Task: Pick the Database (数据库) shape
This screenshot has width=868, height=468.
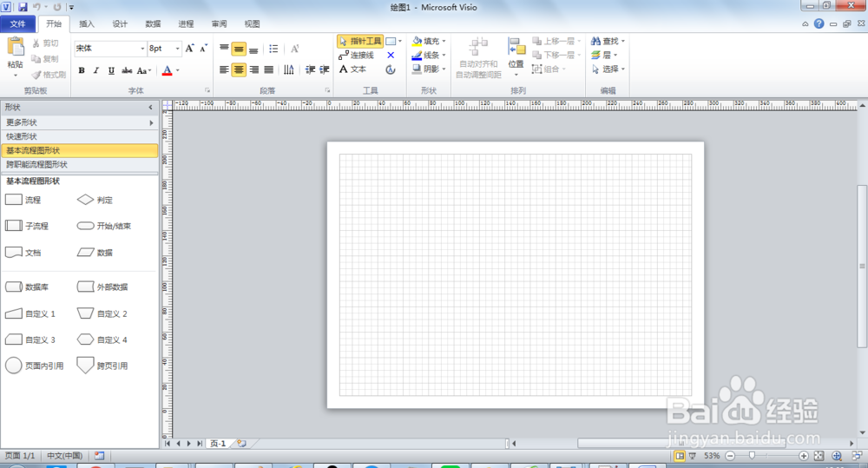Action: coord(27,287)
